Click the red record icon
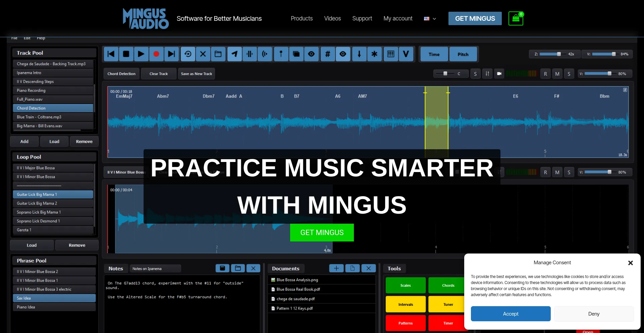This screenshot has height=333, width=644. tap(156, 54)
